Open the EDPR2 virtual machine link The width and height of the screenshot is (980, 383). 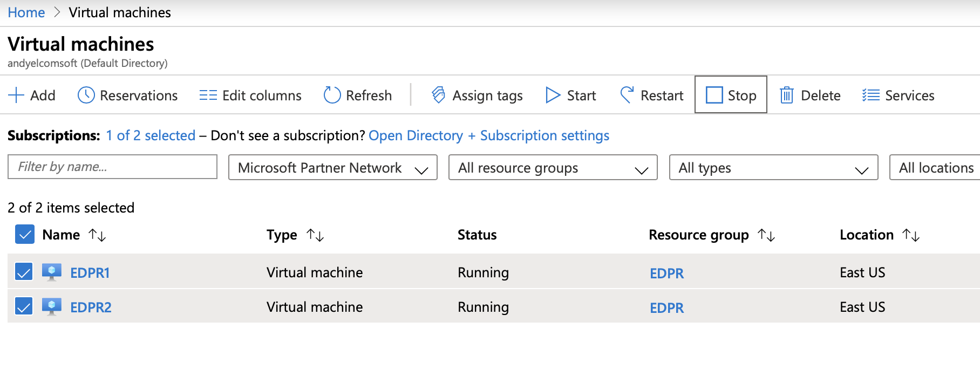91,307
